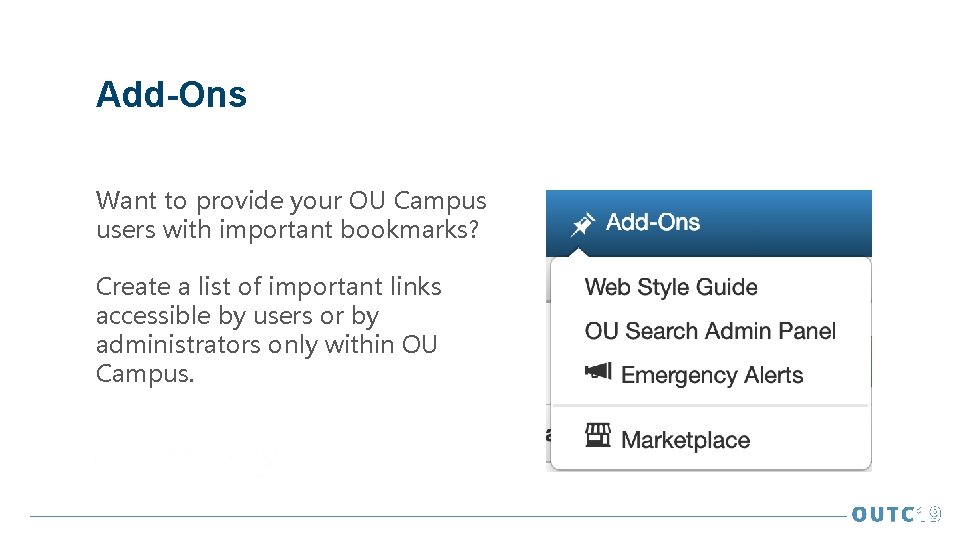Click the OUTC19 logo in footer
The image size is (960, 540).
[896, 514]
